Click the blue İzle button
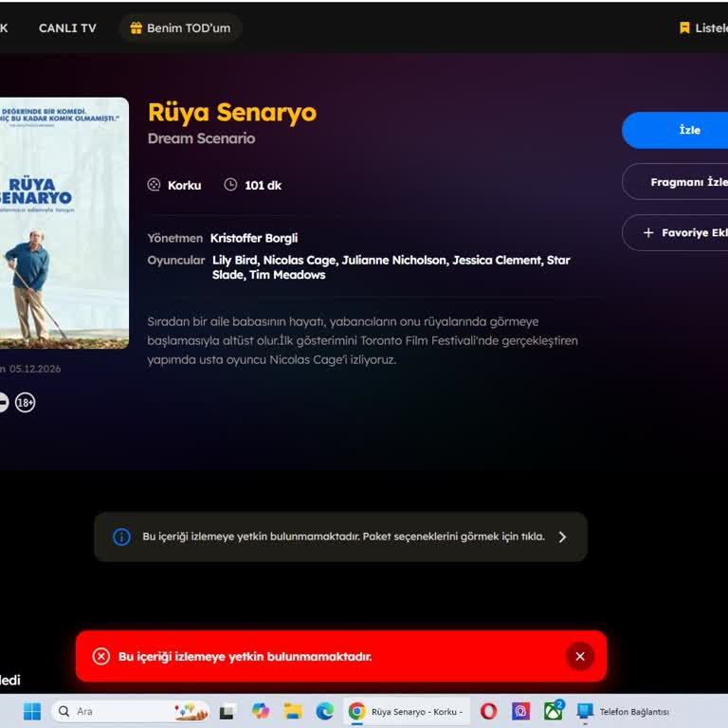 [x=675, y=130]
